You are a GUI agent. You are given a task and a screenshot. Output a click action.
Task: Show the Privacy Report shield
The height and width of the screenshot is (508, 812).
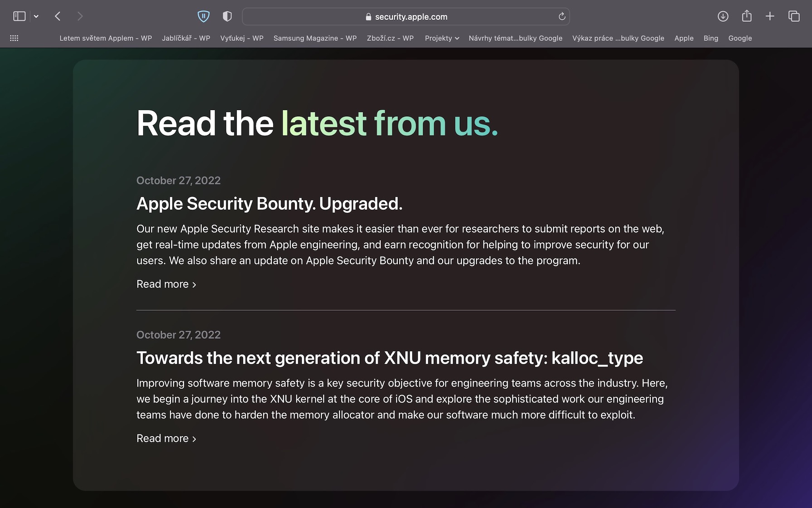(227, 16)
